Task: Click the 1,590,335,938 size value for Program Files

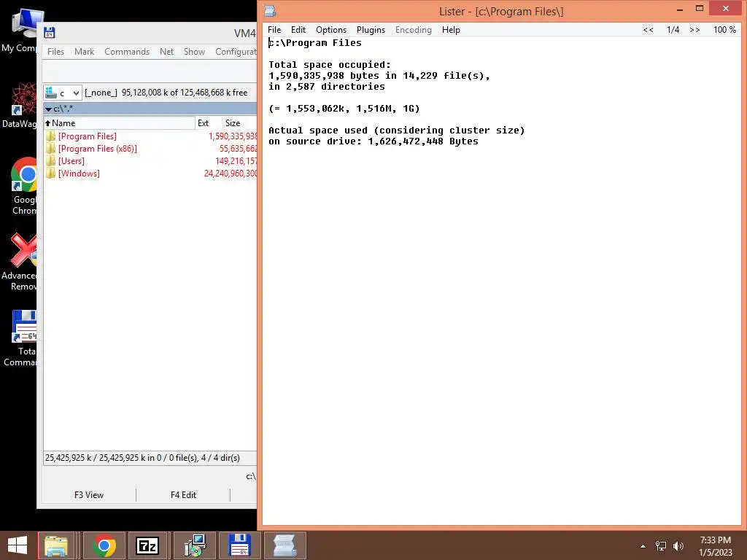Action: pyautogui.click(x=233, y=136)
